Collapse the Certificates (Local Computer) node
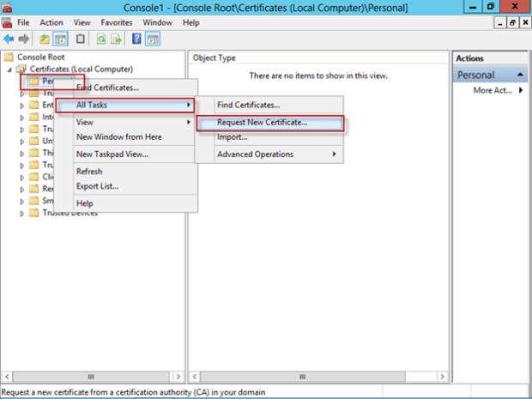This screenshot has width=532, height=399. tap(9, 69)
